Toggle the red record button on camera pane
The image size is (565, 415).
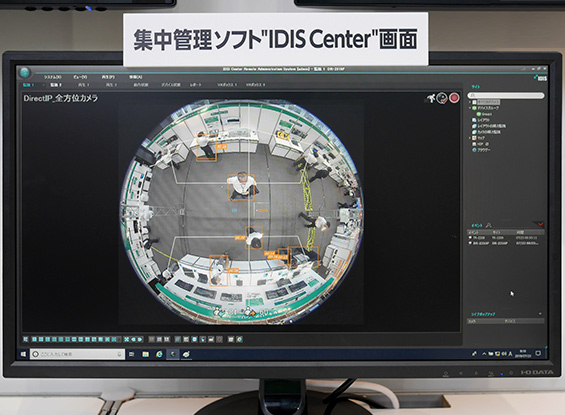point(454,98)
